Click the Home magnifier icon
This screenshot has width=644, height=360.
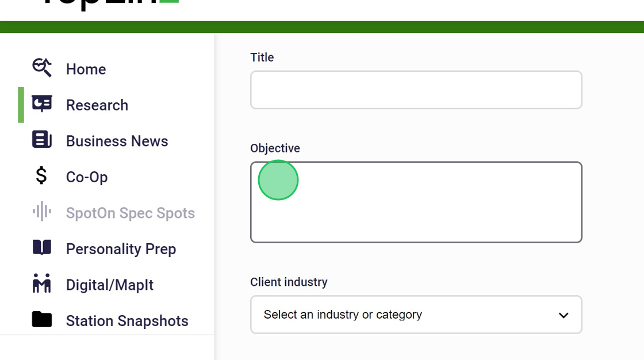[x=42, y=68]
